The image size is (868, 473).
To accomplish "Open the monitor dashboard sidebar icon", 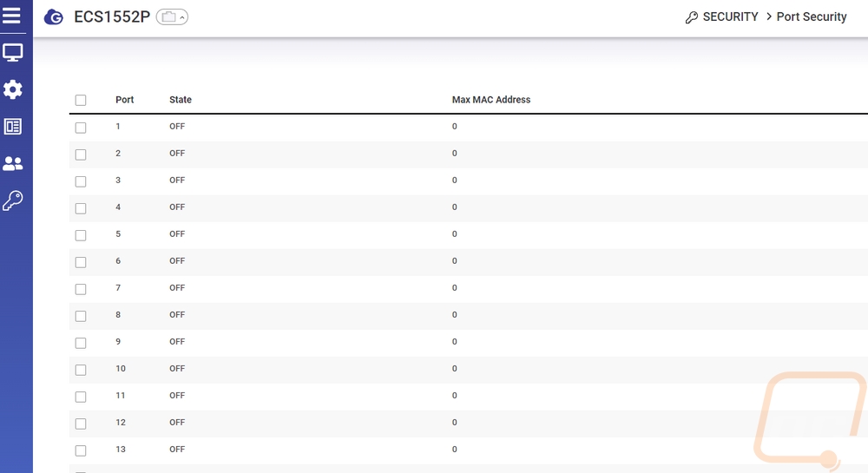I will click(x=12, y=53).
